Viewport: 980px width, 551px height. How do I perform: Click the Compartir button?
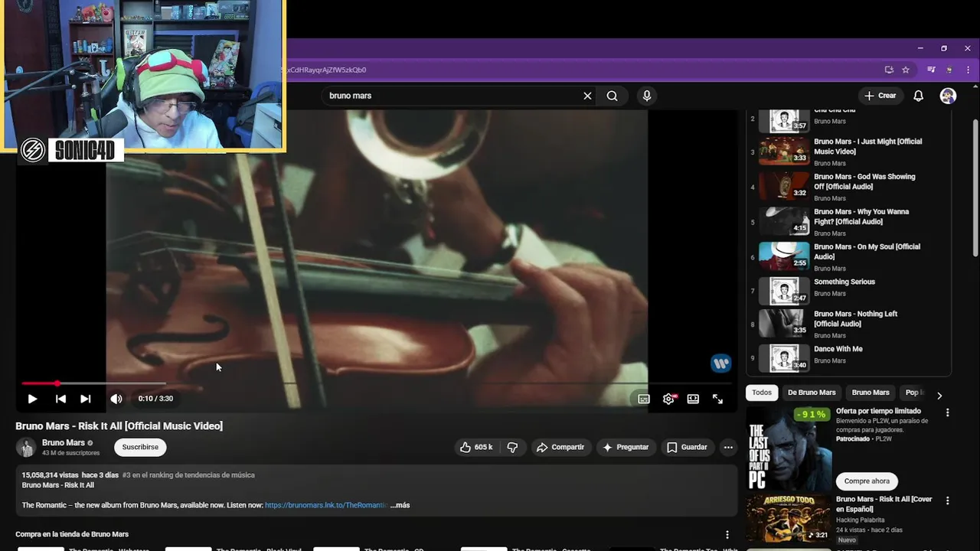(x=560, y=447)
